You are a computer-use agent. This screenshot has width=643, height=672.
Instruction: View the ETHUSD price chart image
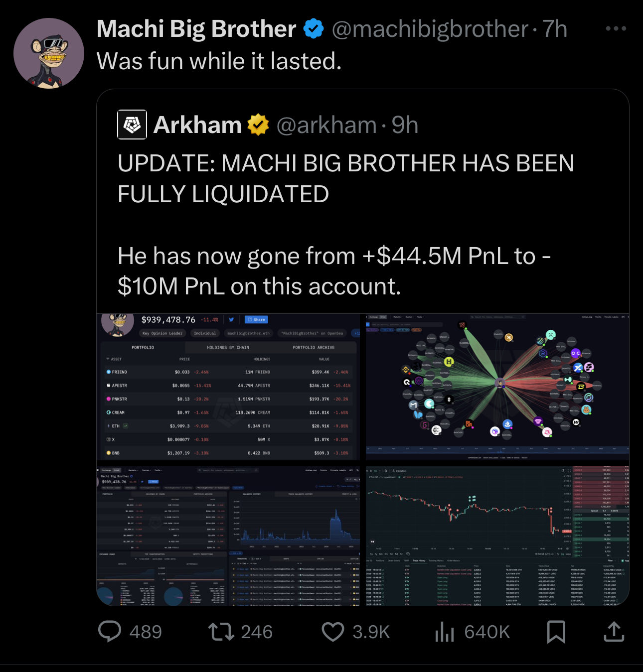point(497,536)
